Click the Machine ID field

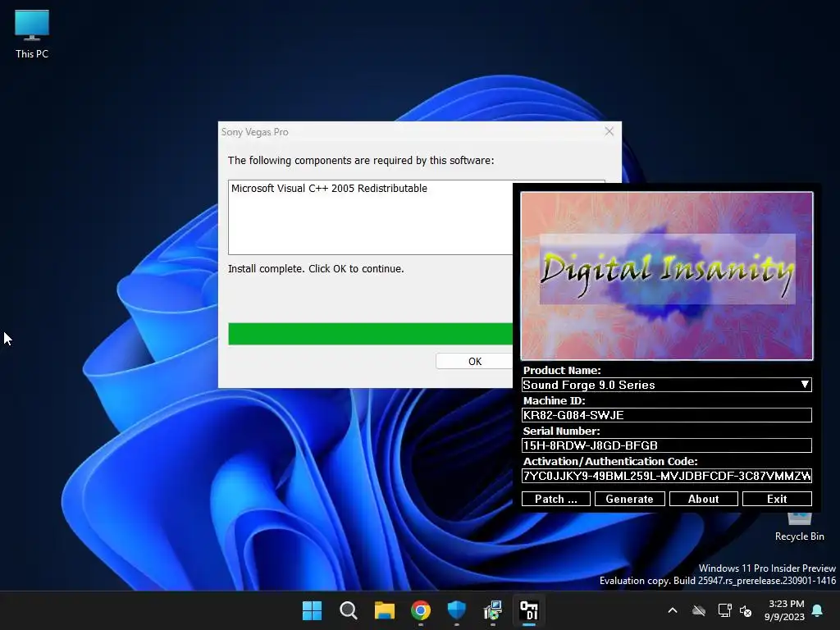coord(666,415)
